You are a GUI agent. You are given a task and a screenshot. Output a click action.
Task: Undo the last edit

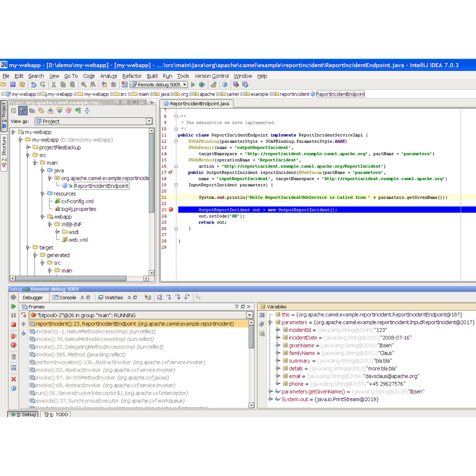(33, 84)
